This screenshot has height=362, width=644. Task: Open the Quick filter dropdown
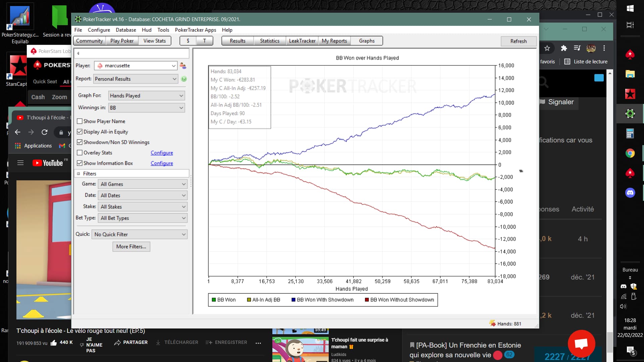click(140, 234)
